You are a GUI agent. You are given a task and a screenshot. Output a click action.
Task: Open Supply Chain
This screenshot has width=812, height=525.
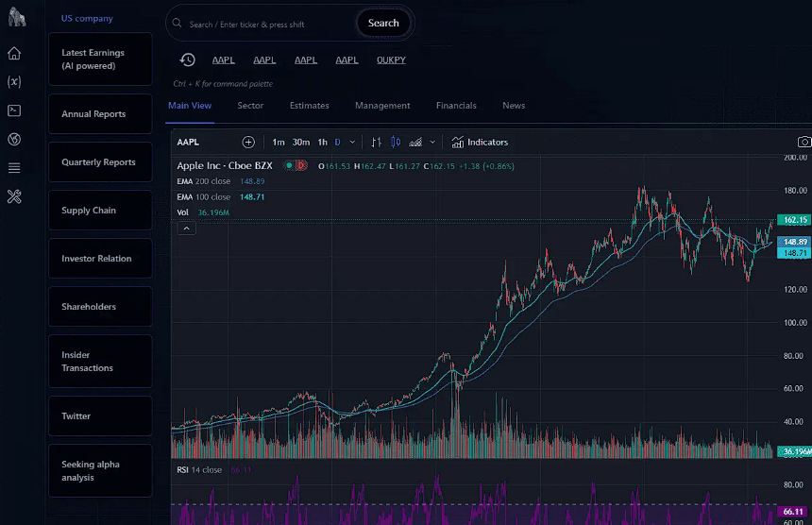pos(100,211)
